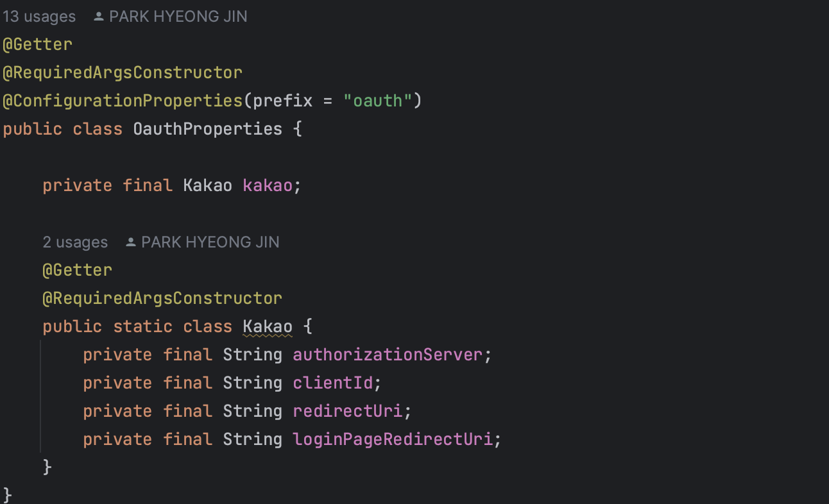Click the underlined Kakao class name declaration
The width and height of the screenshot is (829, 504).
pos(268,326)
